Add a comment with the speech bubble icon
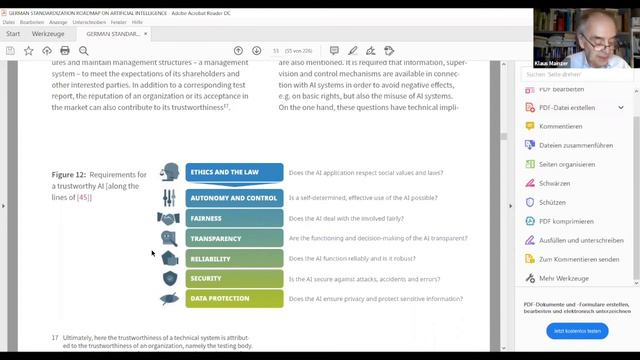640x360 pixels. 334,51
